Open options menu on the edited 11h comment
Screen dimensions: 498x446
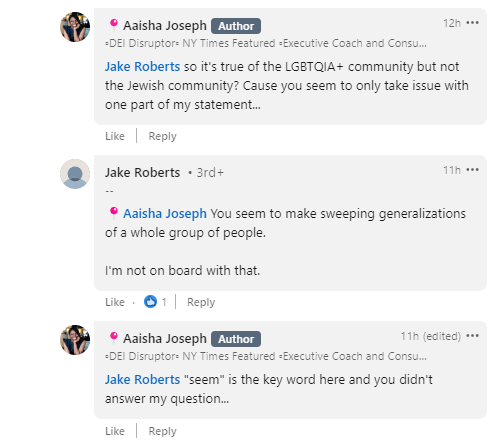[472, 336]
